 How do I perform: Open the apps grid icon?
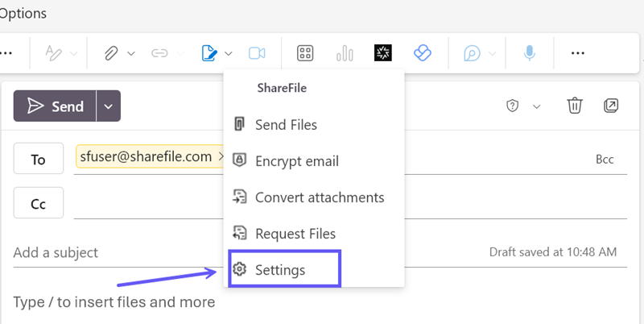[x=305, y=53]
